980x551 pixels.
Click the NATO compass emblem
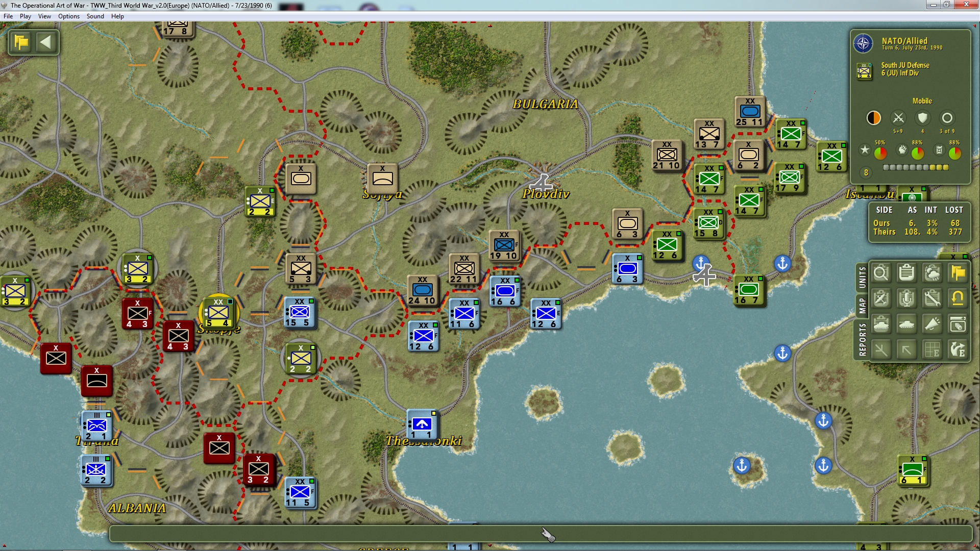[863, 43]
